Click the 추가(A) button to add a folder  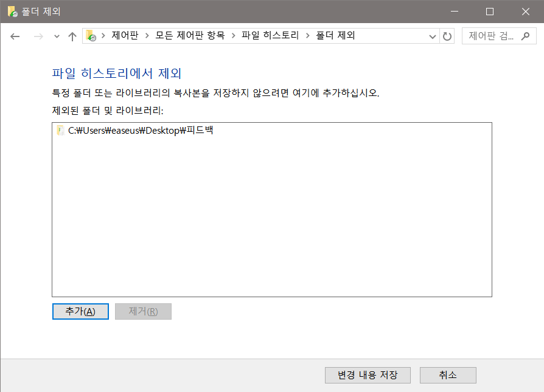click(80, 311)
